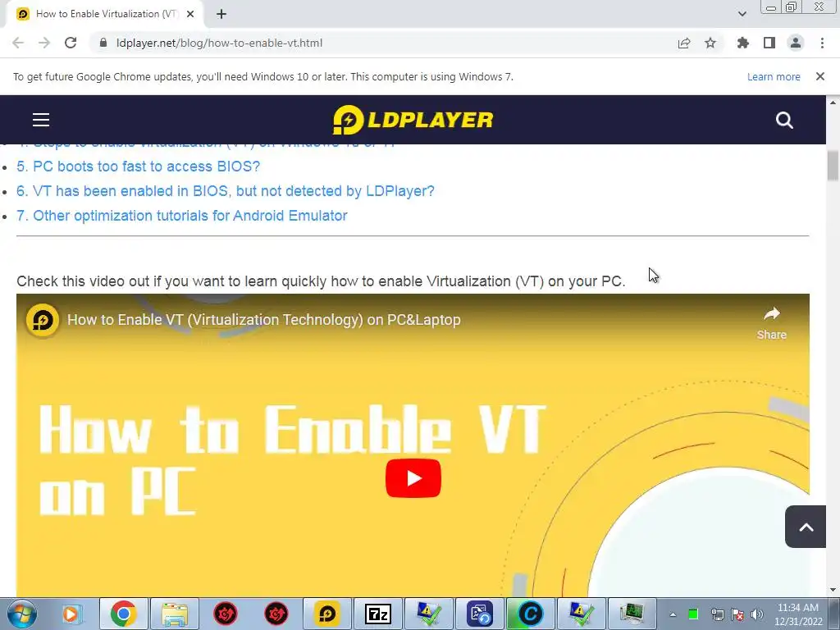Open the LDPlayer hamburger menu
This screenshot has width=840, height=630.
click(41, 120)
